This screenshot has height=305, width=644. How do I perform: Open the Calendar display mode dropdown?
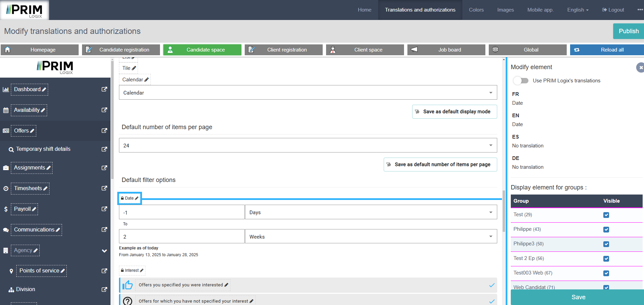pos(308,93)
